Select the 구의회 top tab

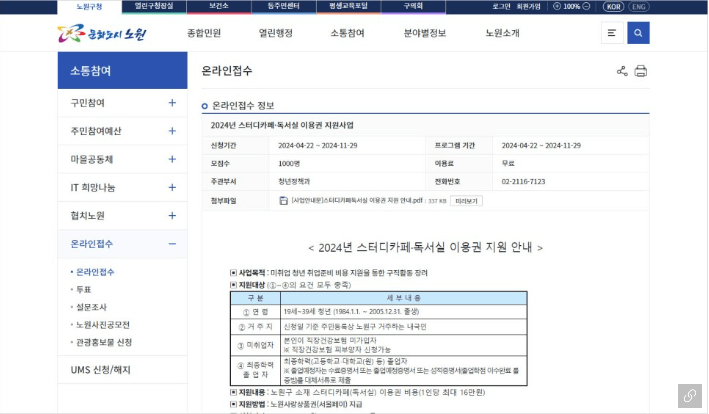click(413, 6)
